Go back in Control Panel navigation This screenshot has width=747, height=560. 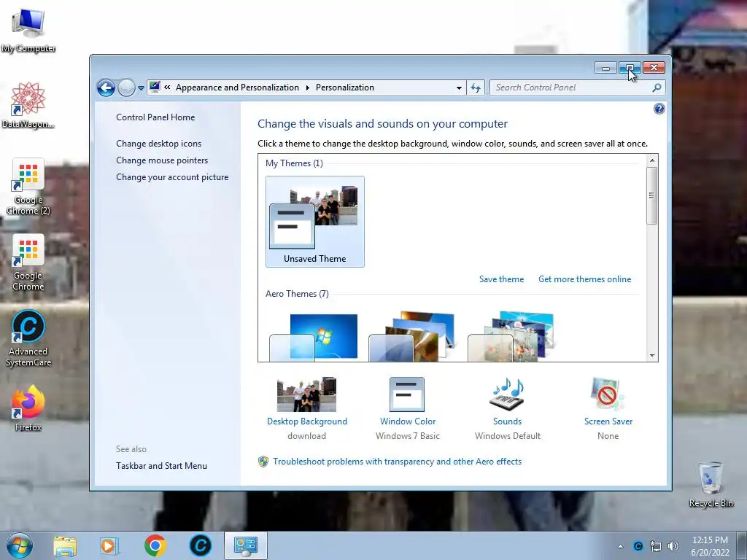tap(106, 87)
